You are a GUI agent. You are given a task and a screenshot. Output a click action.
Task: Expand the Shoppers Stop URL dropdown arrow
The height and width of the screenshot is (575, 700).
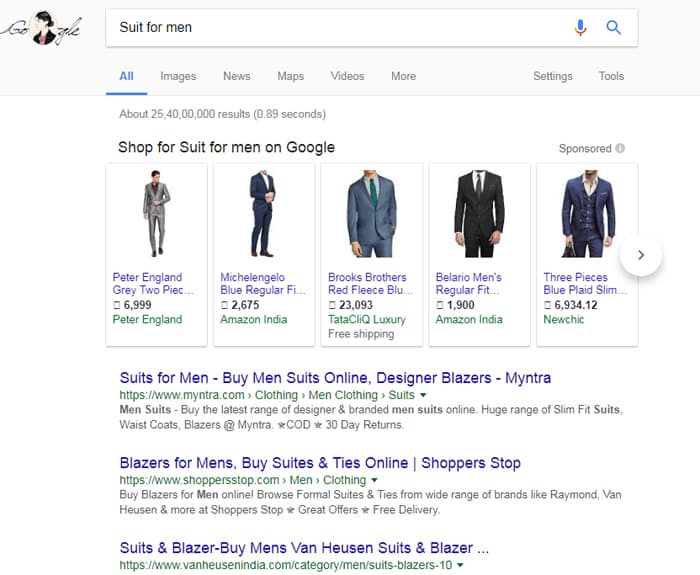(x=375, y=480)
